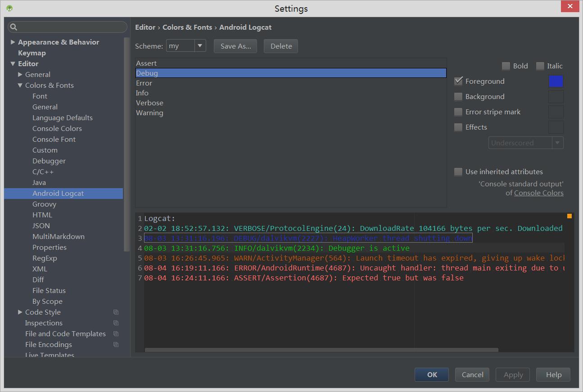Expand the General node under Editor
Screen dimensions: 583x392
click(x=20, y=74)
